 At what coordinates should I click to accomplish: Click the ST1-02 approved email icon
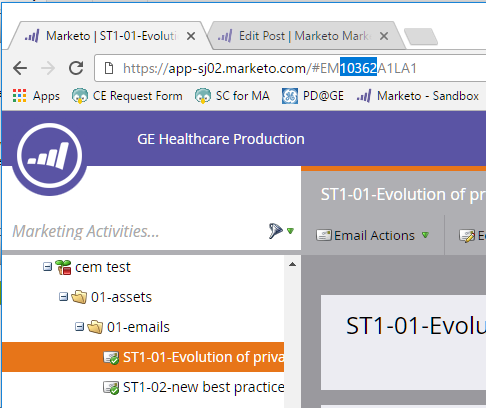coord(111,388)
